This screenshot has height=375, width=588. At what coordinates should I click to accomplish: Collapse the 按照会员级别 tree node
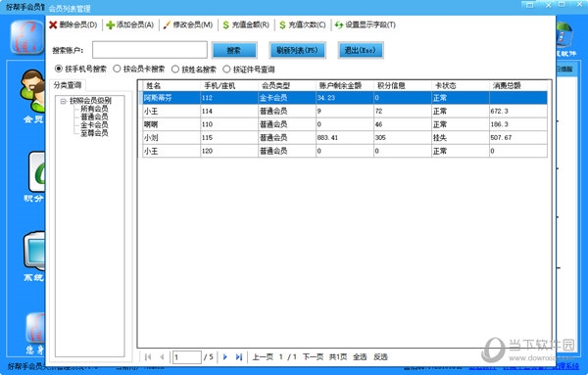coord(64,101)
